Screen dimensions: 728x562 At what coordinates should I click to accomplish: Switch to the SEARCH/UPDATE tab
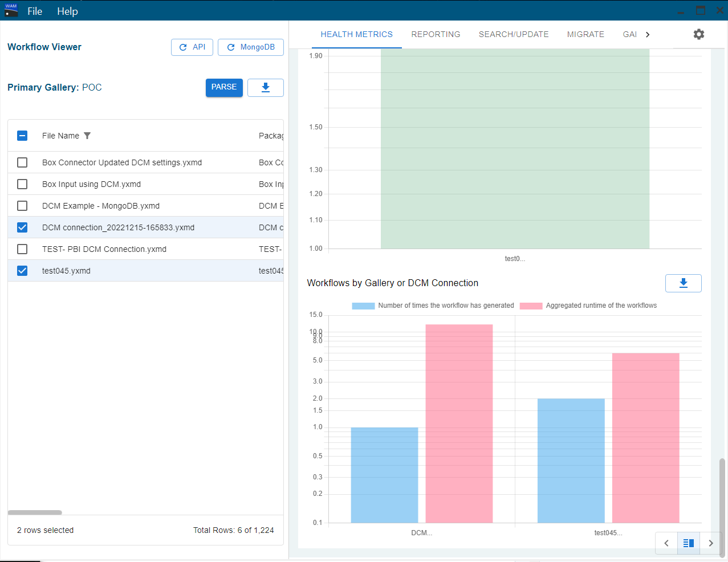[x=514, y=35]
